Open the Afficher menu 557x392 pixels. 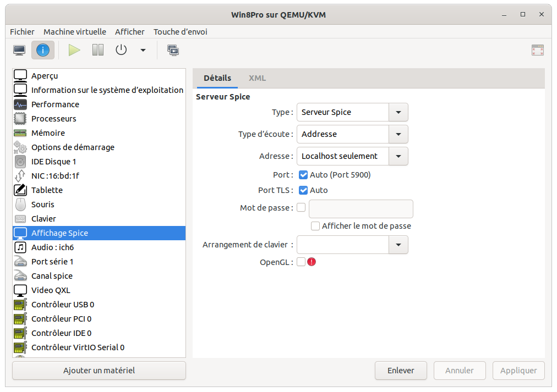point(130,32)
